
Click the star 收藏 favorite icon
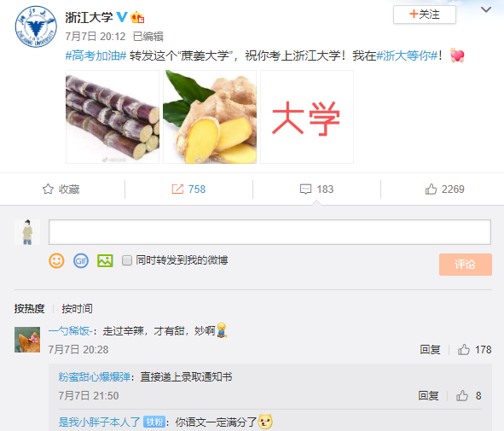(x=48, y=189)
